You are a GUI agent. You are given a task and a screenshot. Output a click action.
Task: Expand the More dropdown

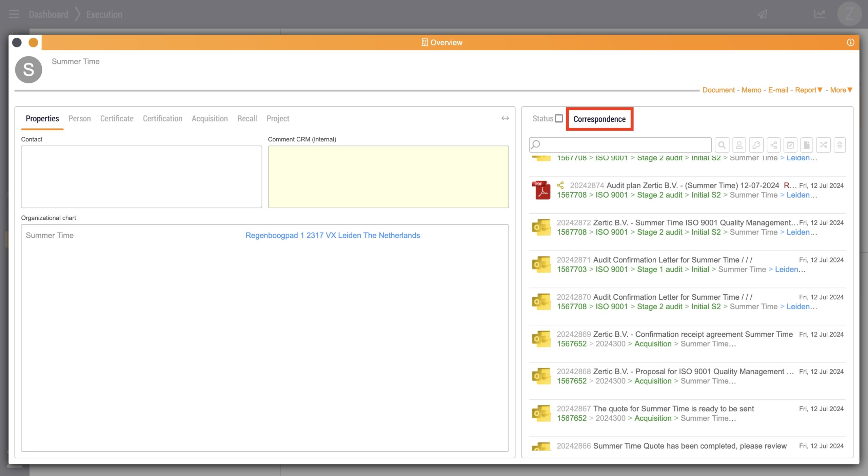tap(841, 90)
